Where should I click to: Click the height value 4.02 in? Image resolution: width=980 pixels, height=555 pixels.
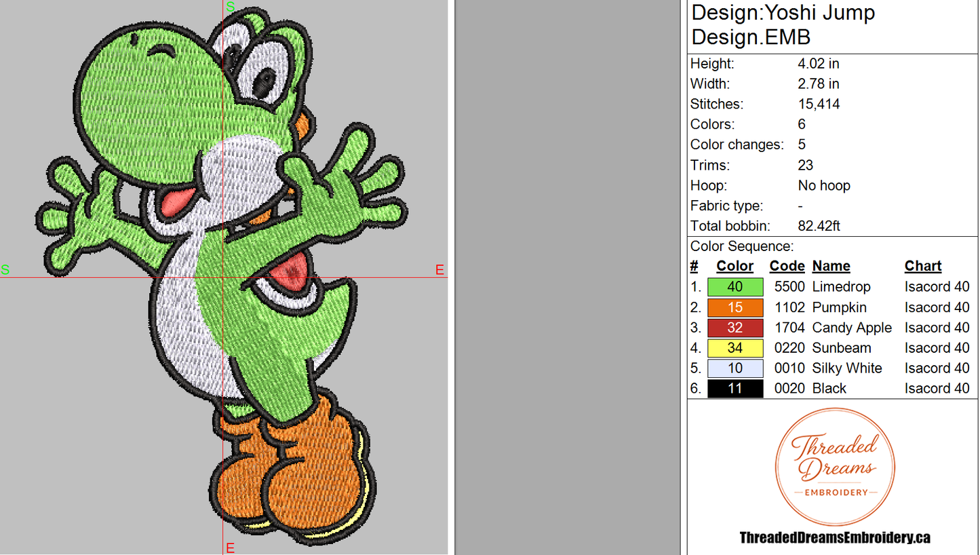[x=819, y=64]
